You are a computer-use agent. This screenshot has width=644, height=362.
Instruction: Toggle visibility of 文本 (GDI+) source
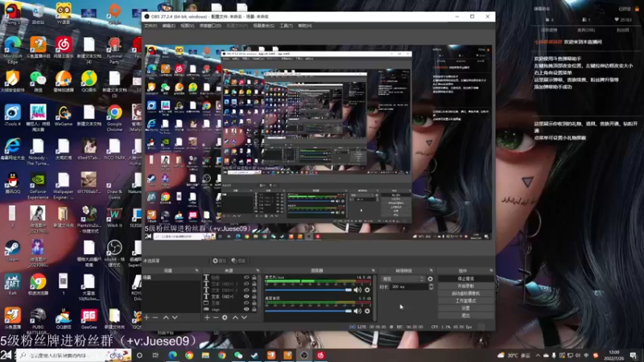[246, 296]
